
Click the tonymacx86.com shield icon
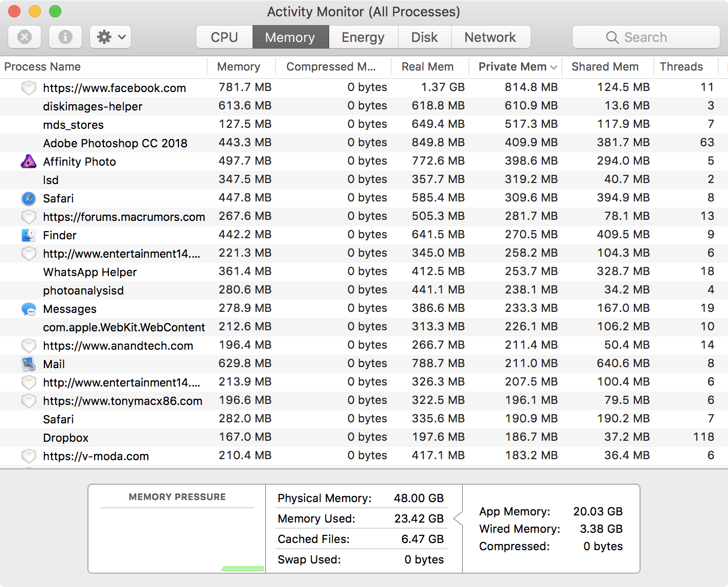click(29, 401)
